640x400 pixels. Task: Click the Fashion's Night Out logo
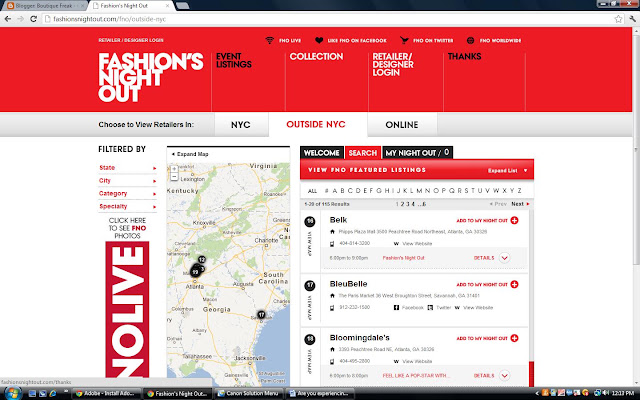pos(150,77)
